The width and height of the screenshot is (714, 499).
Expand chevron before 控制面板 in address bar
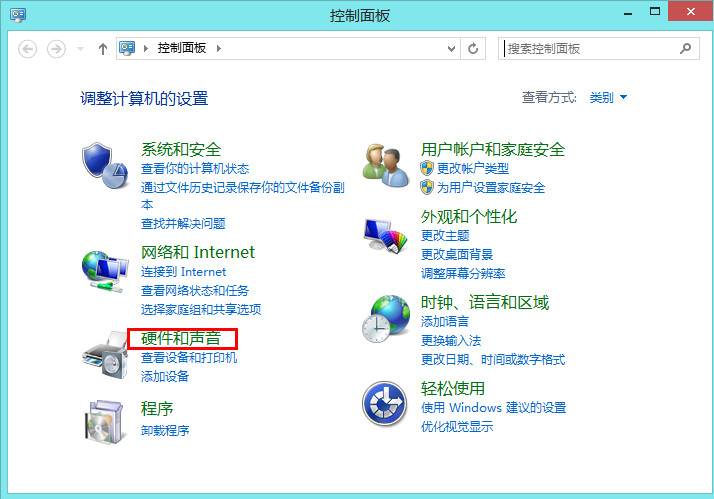point(146,48)
